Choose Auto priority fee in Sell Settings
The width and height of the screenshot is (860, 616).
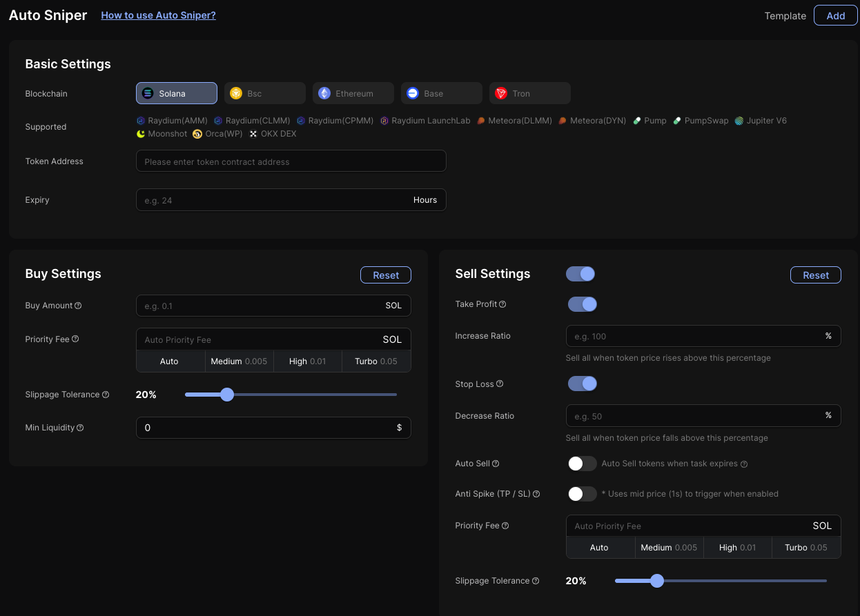(x=600, y=548)
